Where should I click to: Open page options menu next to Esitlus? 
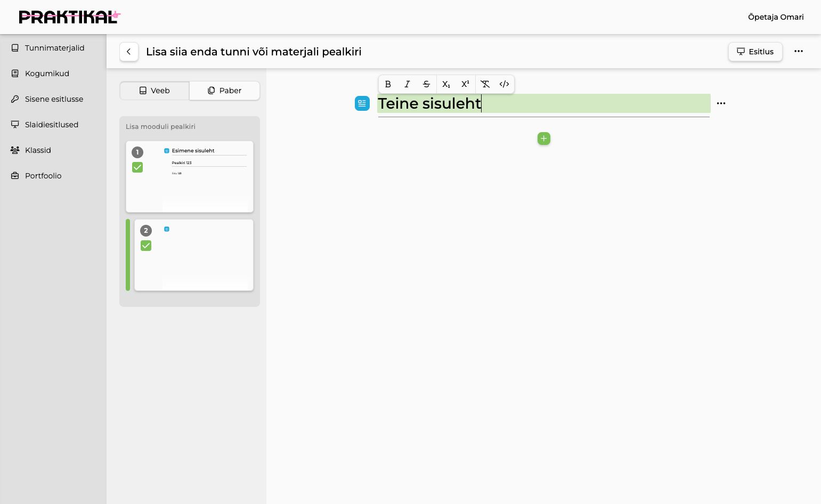799,51
